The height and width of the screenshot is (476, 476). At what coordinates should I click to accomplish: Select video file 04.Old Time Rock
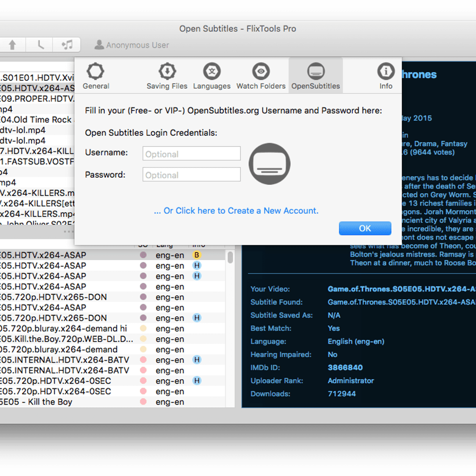coord(37,120)
